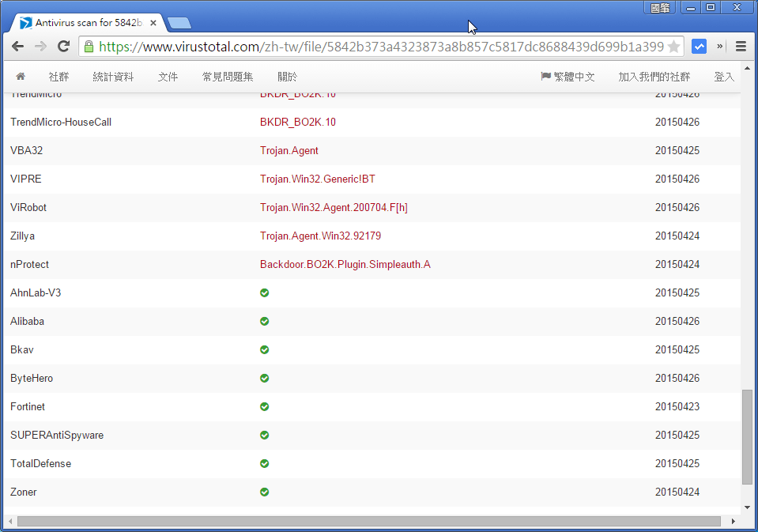
Task: Reload the page with the refresh icon
Action: [x=63, y=47]
